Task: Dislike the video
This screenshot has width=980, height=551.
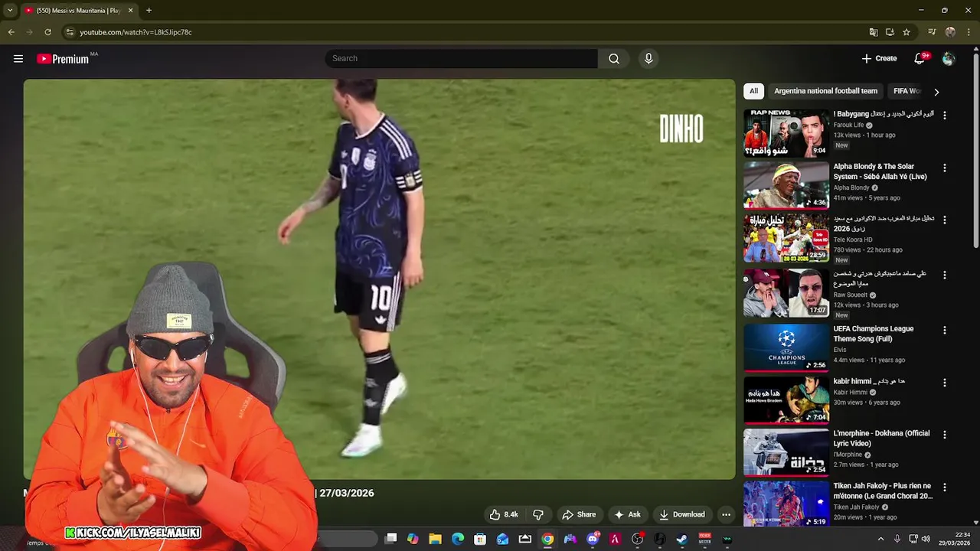Action: click(x=538, y=514)
